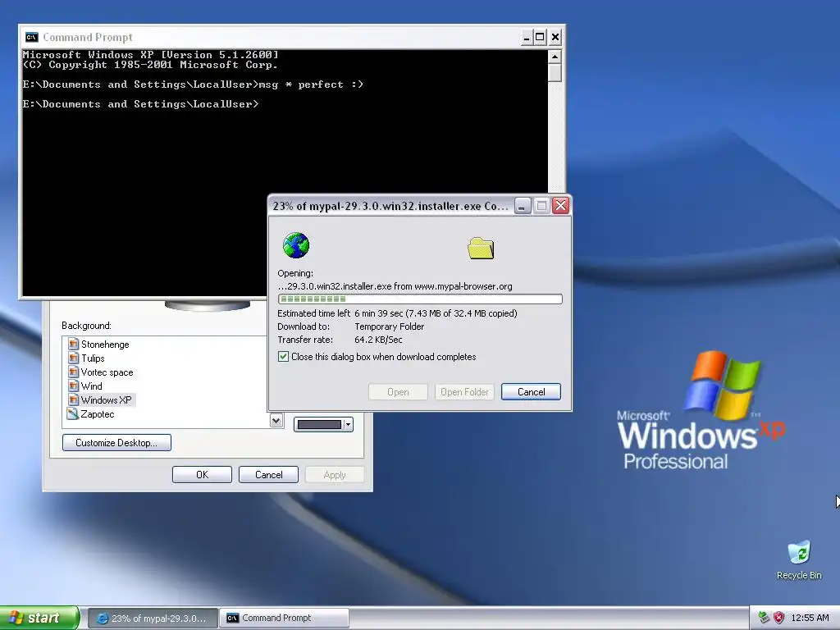The width and height of the screenshot is (840, 630).
Task: Click the network connection tray icon
Action: (764, 618)
